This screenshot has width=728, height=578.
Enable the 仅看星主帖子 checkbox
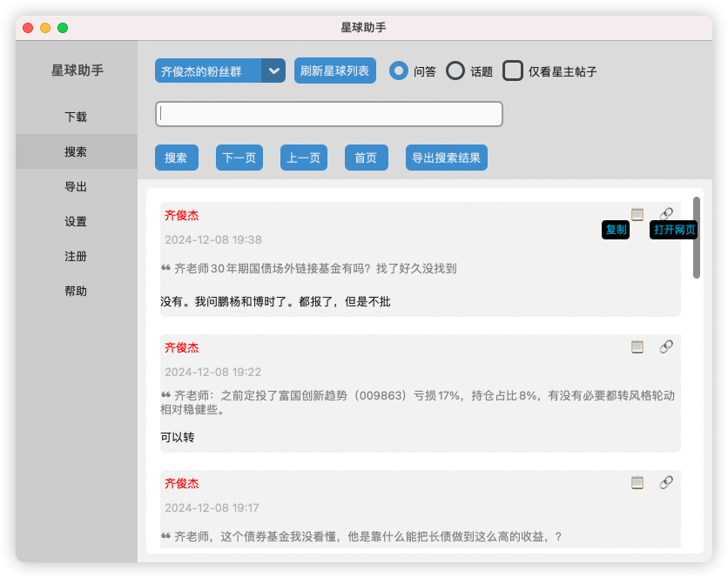[512, 71]
